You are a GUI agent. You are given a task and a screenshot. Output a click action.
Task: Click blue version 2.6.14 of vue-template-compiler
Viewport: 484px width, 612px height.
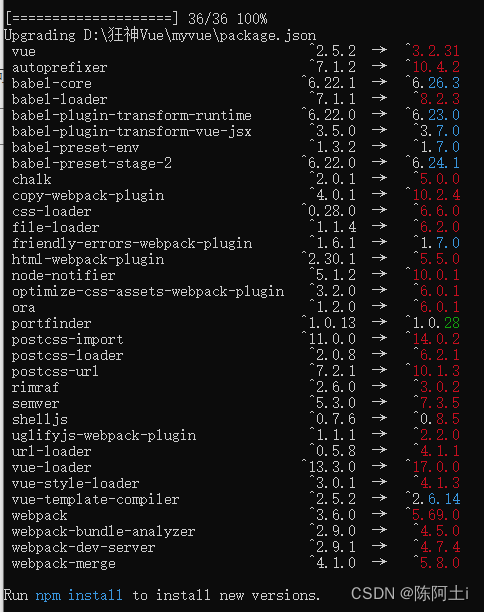tap(433, 499)
